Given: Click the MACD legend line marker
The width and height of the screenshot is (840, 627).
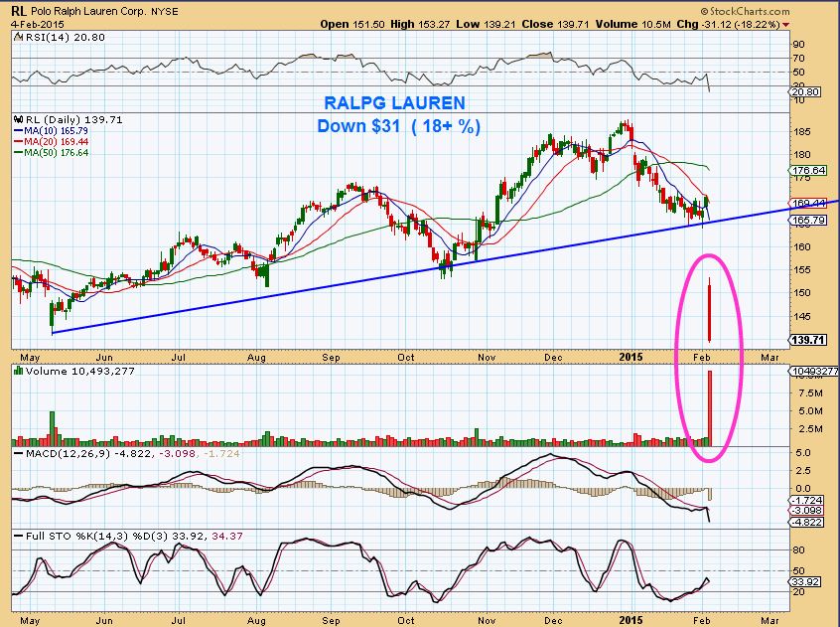Looking at the screenshot, I should (19, 453).
